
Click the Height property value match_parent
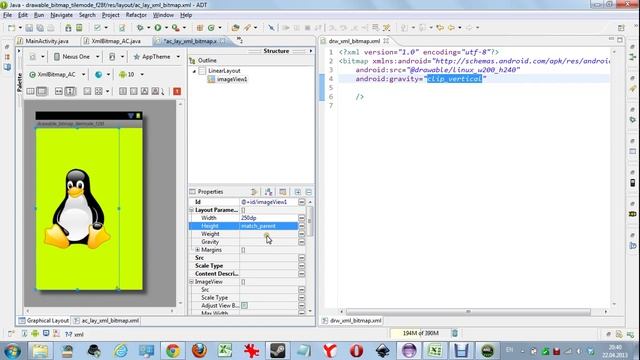(269, 226)
